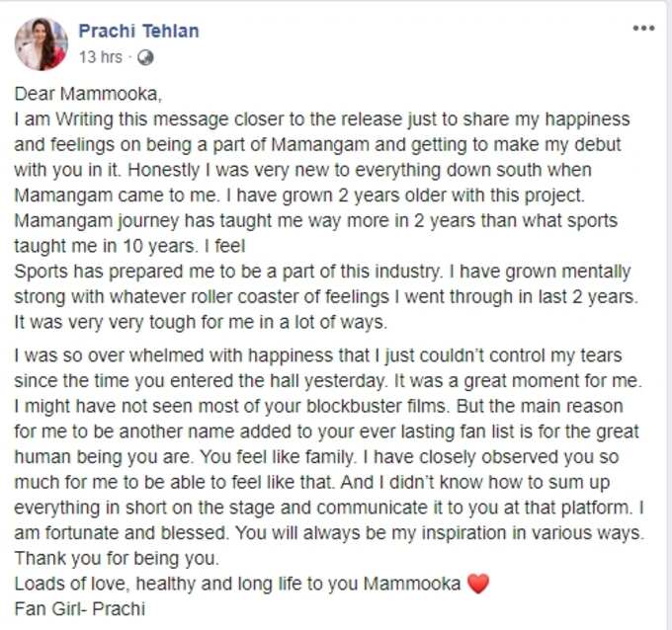Open the Prachi Tehlan profile name link
Image resolution: width=672 pixels, height=630 pixels.
tap(139, 32)
